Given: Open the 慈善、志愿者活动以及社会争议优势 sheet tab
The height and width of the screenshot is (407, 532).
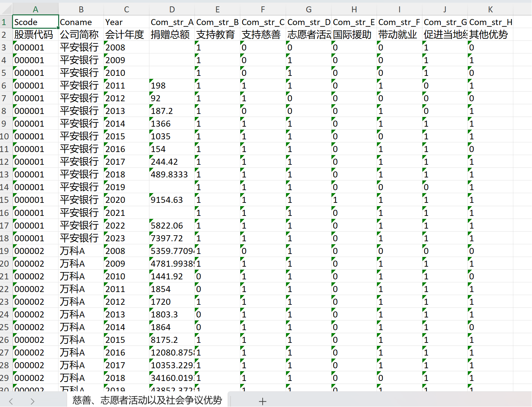Looking at the screenshot, I should click(147, 400).
